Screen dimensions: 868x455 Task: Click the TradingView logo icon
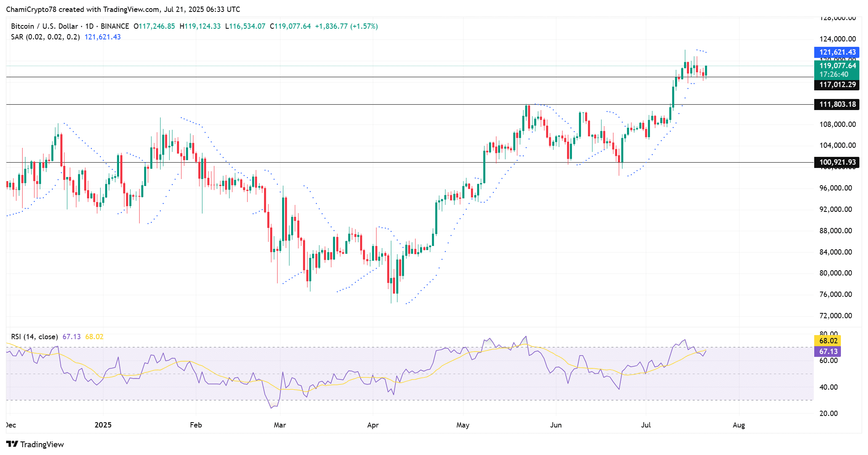point(12,444)
